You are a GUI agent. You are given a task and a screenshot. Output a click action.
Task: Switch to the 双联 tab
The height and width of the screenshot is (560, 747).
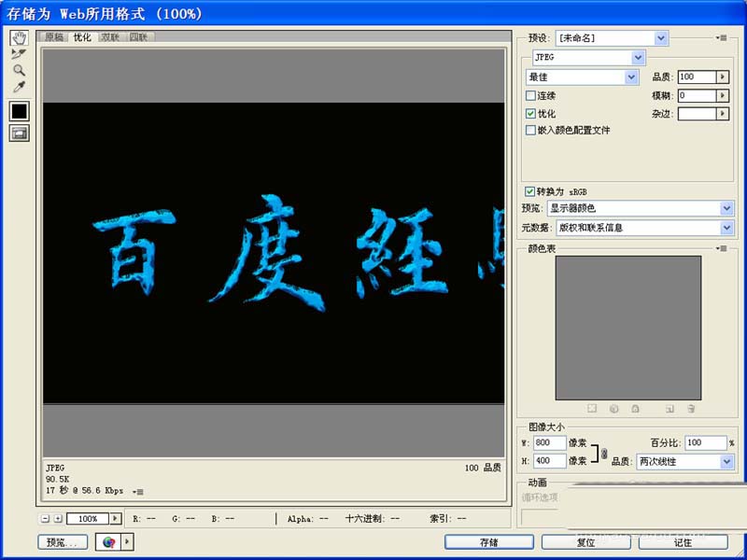110,37
